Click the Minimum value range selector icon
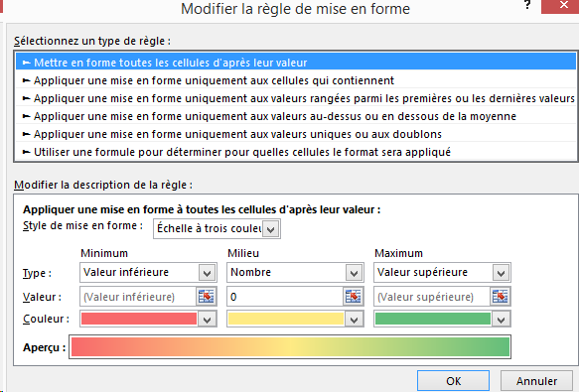 coord(206,297)
